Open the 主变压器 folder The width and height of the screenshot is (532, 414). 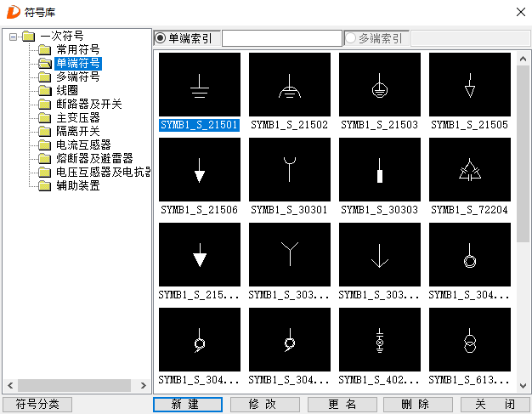(x=77, y=118)
